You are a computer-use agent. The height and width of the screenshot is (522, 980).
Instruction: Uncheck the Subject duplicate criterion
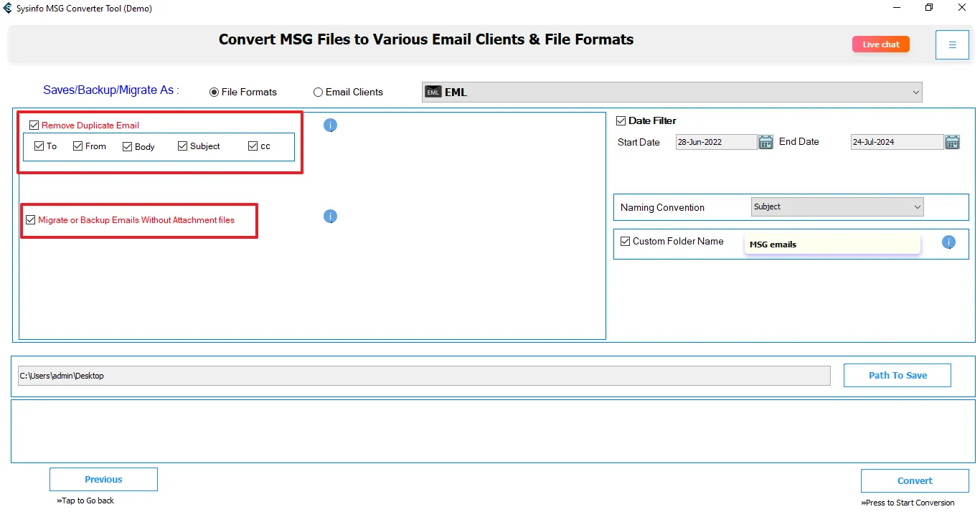click(182, 146)
